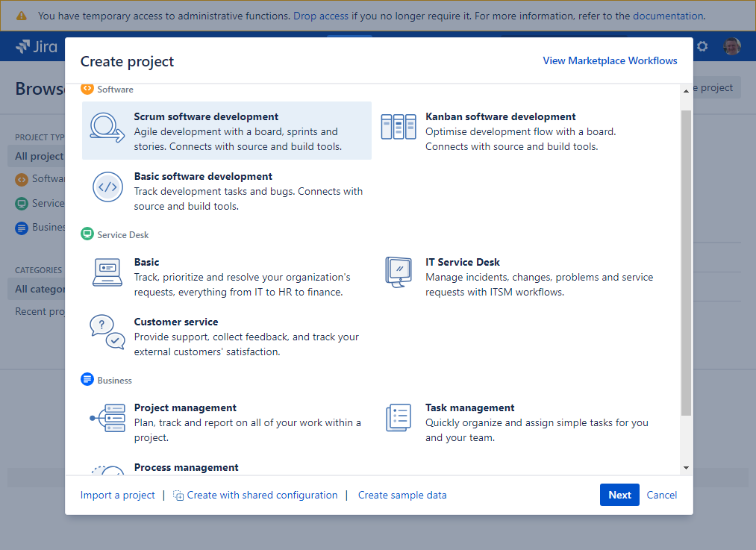Open View Marketplace Workflows link
The width and height of the screenshot is (756, 550).
610,60
